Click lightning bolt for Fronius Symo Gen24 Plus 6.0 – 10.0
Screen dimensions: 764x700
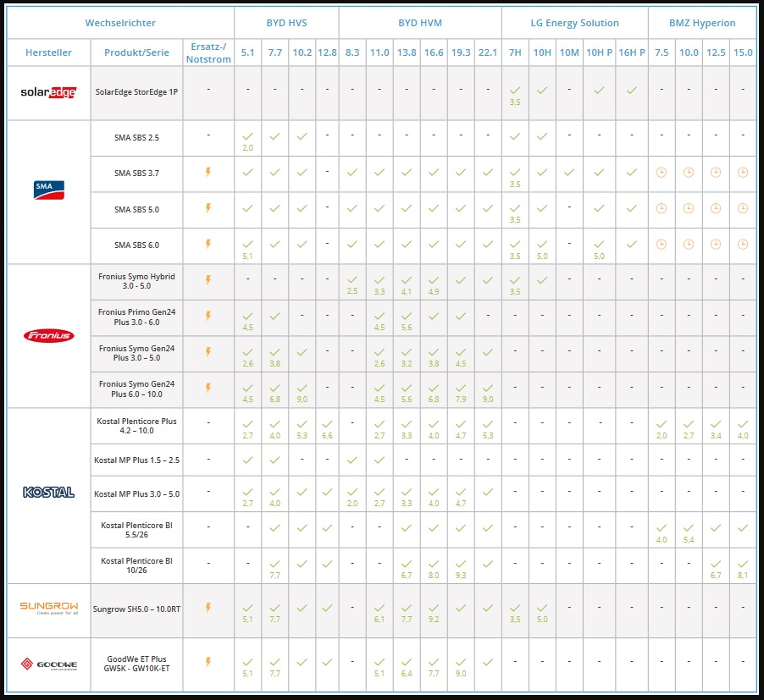(208, 388)
